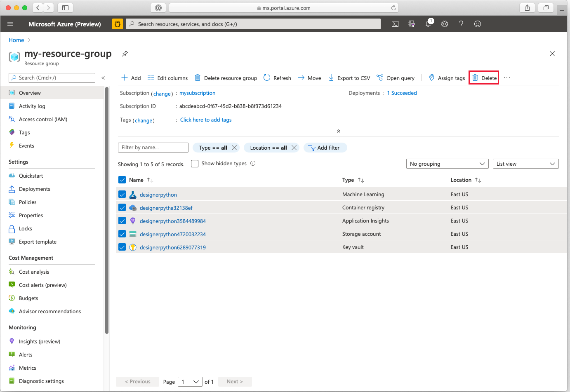Collapse the essentials section chevron
The image size is (570, 392).
pyautogui.click(x=338, y=131)
